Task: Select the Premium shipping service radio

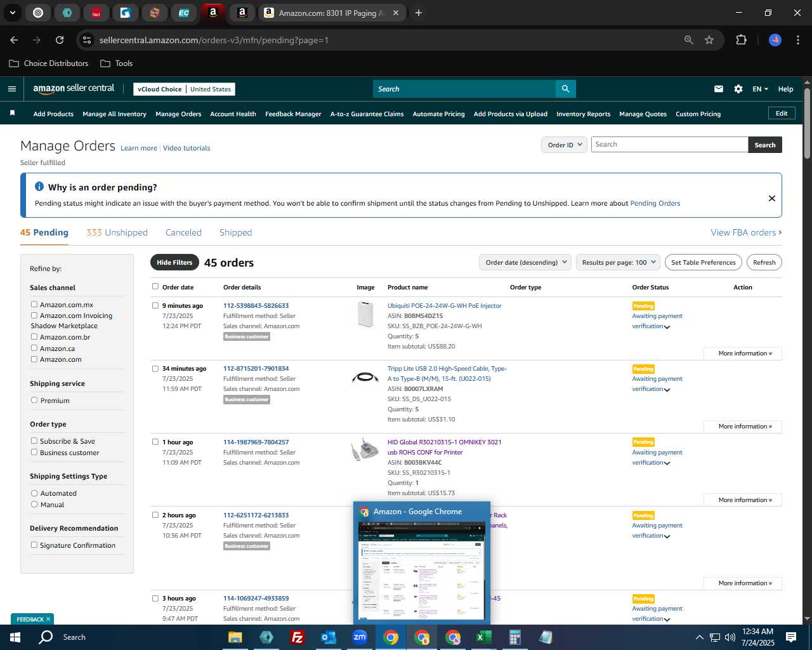Action: pyautogui.click(x=34, y=401)
